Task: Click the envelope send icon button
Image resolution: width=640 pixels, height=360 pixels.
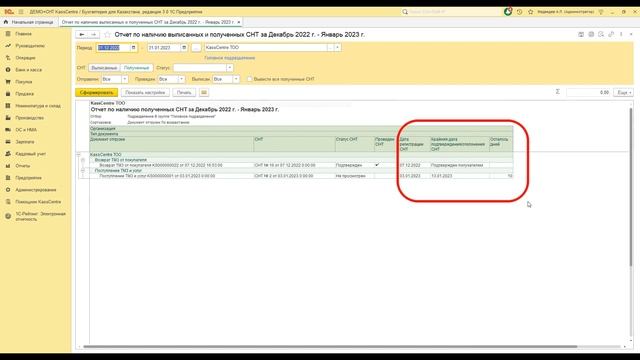Action: click(204, 93)
